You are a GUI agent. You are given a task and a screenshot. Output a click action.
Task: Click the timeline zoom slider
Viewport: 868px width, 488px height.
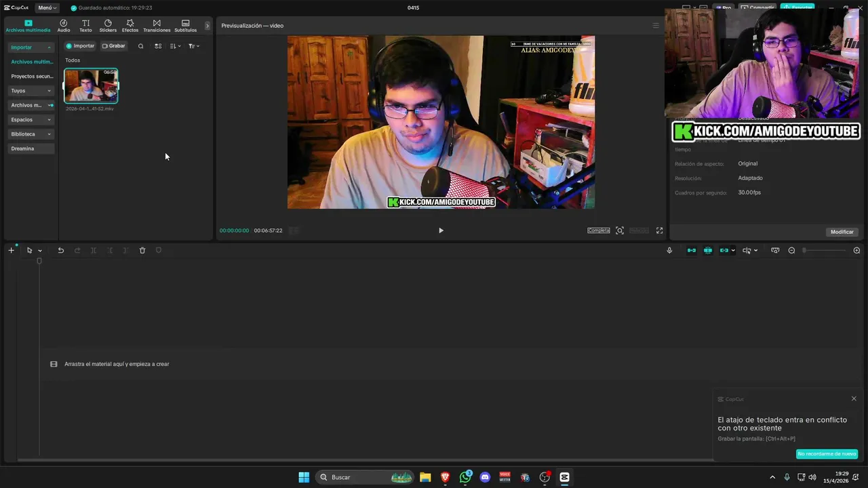tap(824, 250)
